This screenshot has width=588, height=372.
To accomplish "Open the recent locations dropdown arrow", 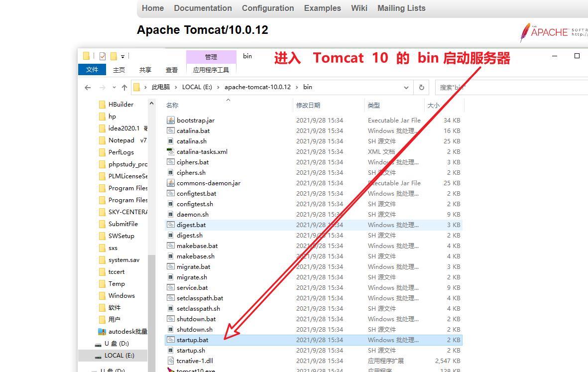I will coord(114,87).
